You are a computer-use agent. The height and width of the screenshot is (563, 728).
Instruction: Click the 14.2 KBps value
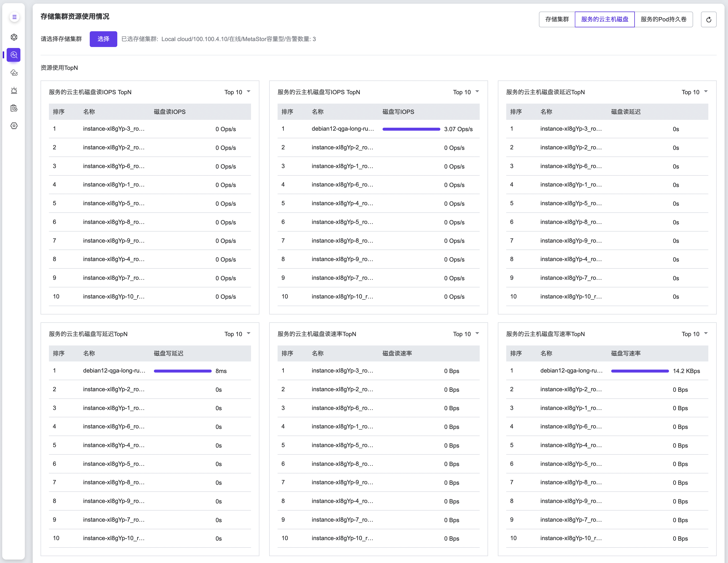tap(686, 371)
